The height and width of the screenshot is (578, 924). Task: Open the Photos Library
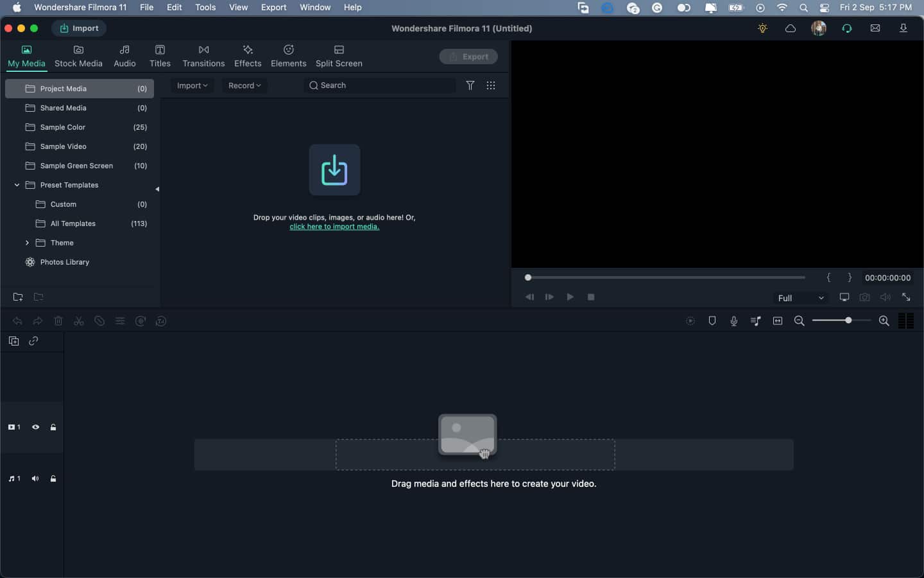point(80,262)
